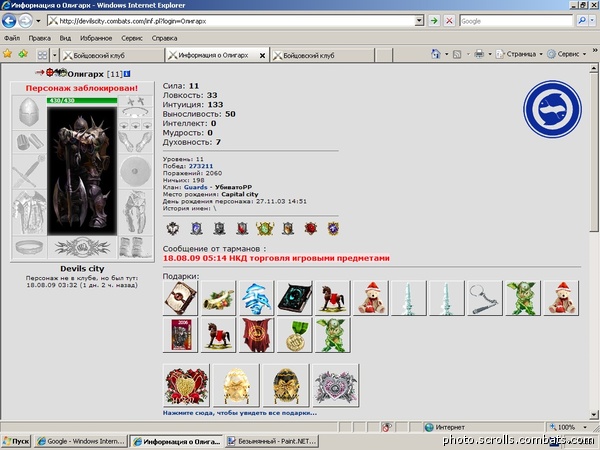The height and width of the screenshot is (450, 600).
Task: Click into the address bar URL field
Action: (x=231, y=21)
